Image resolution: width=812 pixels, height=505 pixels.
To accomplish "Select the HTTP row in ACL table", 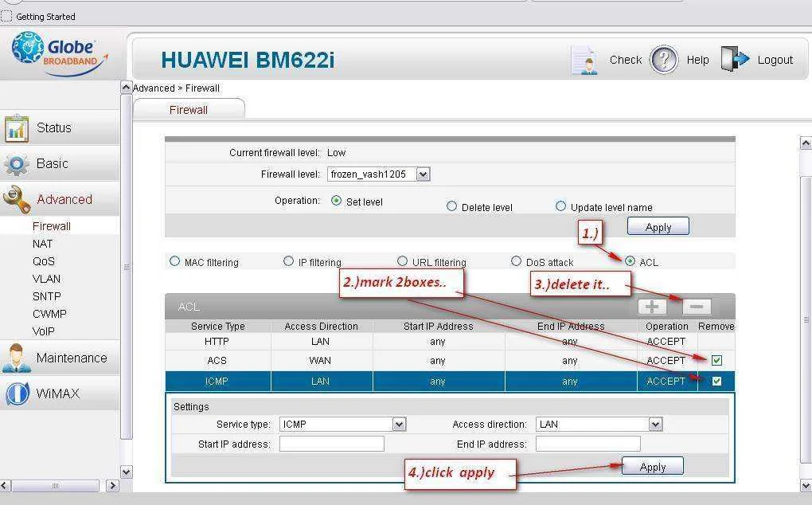I will (x=450, y=342).
